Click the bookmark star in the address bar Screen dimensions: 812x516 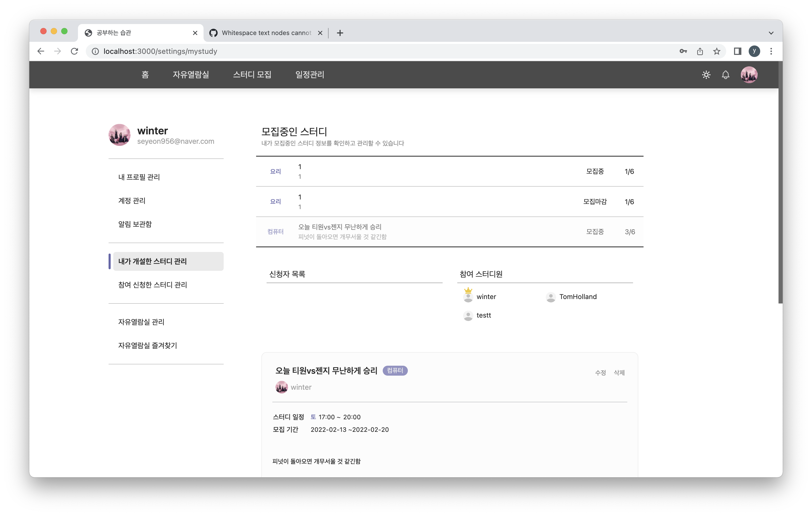717,51
